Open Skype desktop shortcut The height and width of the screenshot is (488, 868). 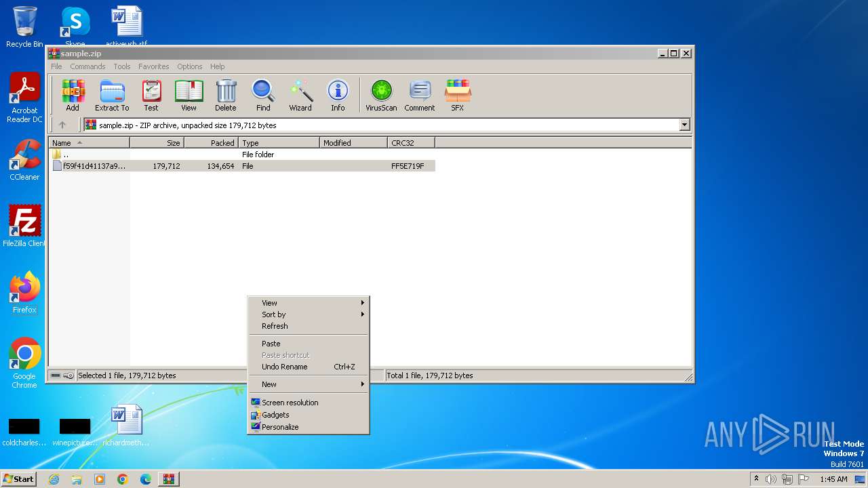pyautogui.click(x=75, y=27)
